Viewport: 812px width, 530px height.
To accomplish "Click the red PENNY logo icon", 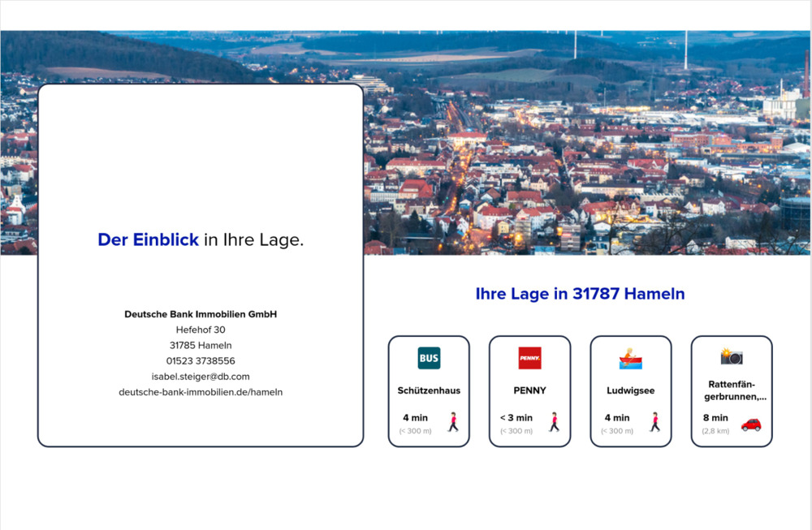I will (x=529, y=358).
